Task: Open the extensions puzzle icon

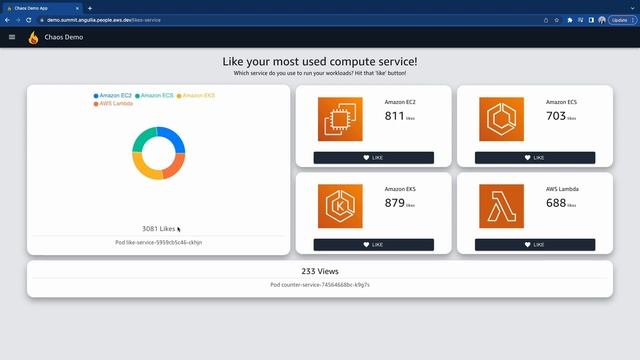Action: point(570,20)
